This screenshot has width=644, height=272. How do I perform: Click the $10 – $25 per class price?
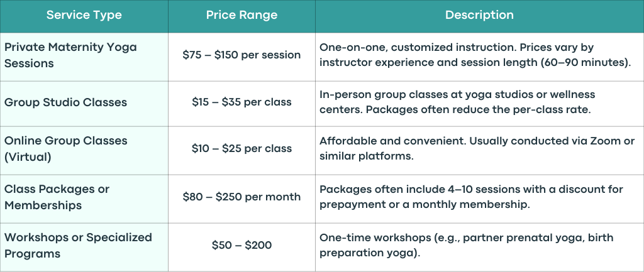tap(241, 148)
